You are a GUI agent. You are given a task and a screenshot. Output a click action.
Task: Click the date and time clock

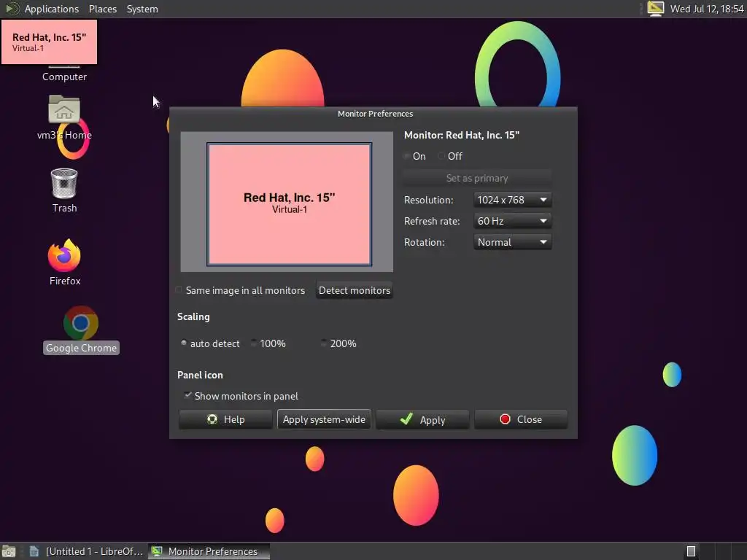(706, 9)
